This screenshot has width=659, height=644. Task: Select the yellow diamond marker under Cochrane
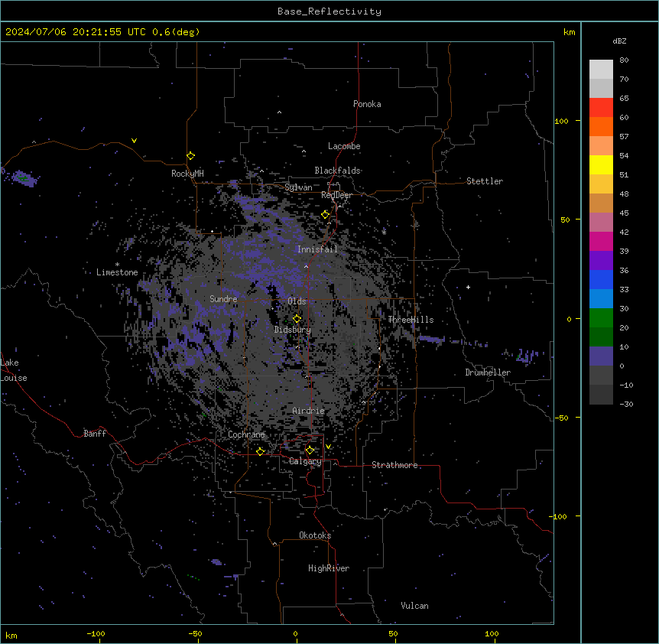tap(260, 452)
